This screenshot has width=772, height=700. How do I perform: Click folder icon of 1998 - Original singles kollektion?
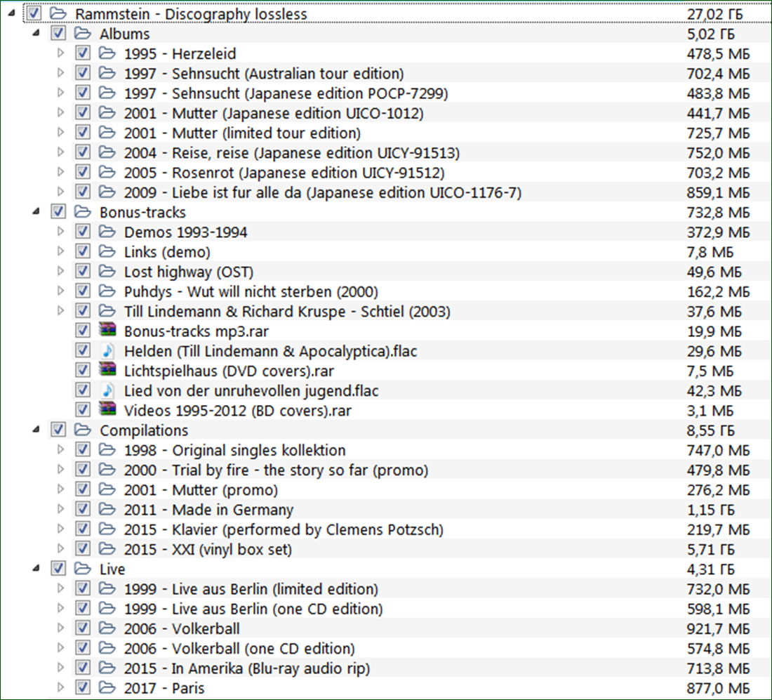click(x=107, y=450)
